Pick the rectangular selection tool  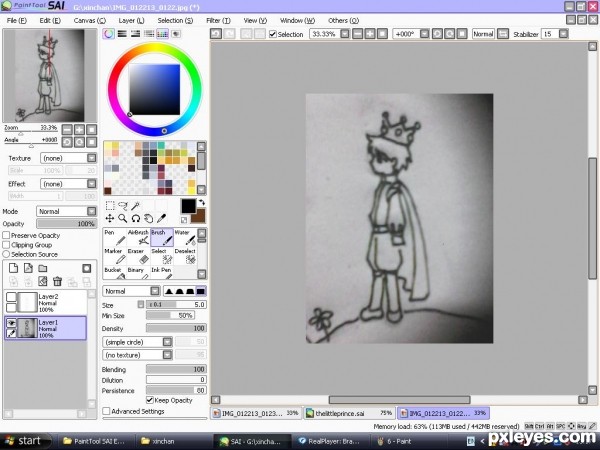110,206
